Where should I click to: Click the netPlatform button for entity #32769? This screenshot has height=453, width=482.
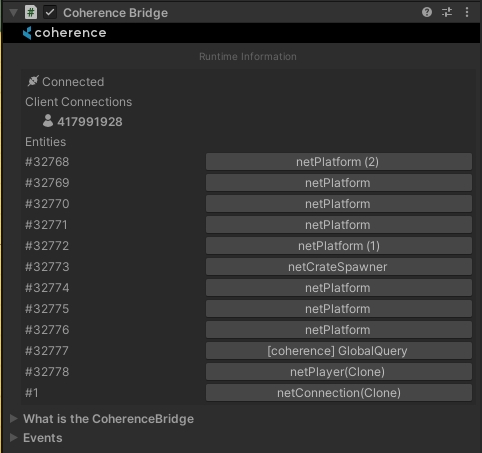click(x=339, y=183)
